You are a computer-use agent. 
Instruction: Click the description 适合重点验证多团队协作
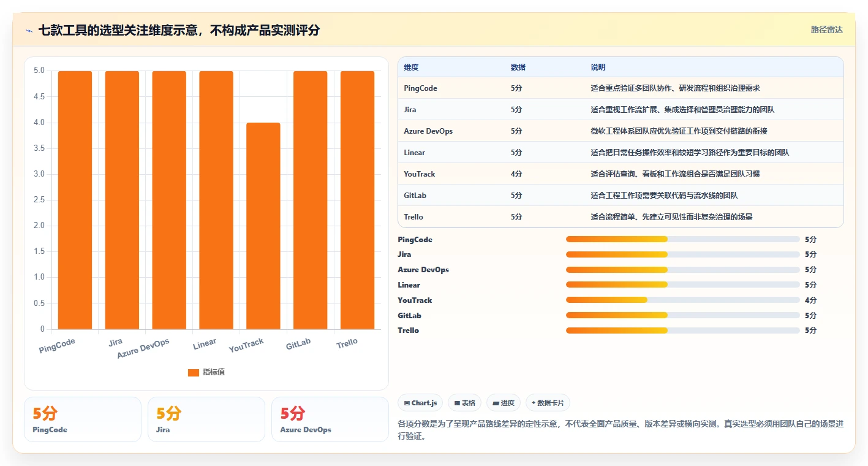point(675,88)
